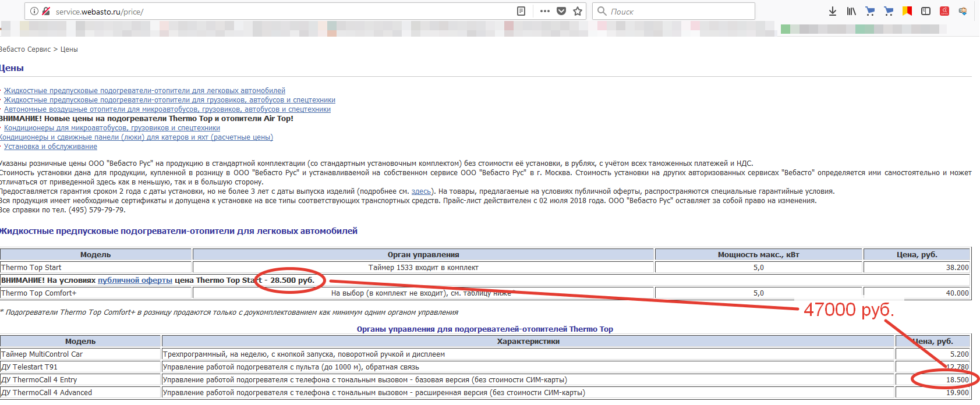Click the yellow-red bookmark extension icon
Viewport: 980px width, 405px height.
click(x=907, y=11)
